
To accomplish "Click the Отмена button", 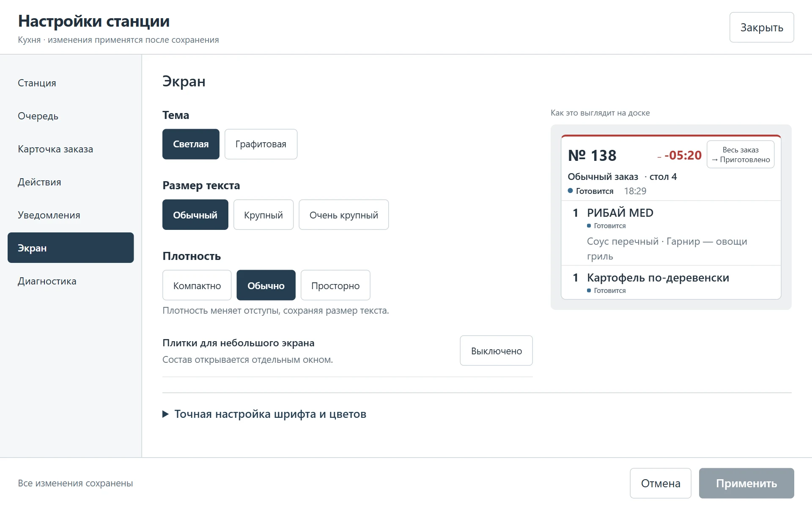I will (661, 483).
